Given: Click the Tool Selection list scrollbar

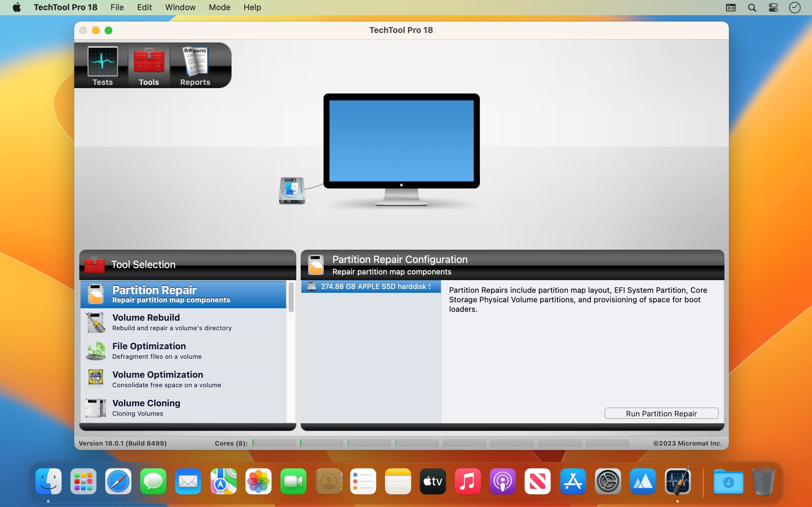Looking at the screenshot, I should tap(291, 297).
